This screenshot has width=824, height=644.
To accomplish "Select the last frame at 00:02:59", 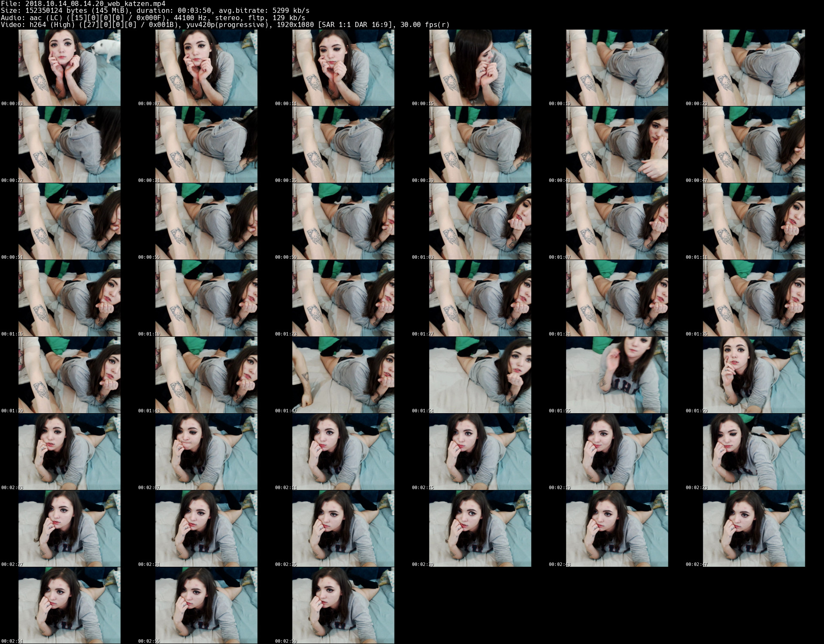I will click(x=343, y=605).
